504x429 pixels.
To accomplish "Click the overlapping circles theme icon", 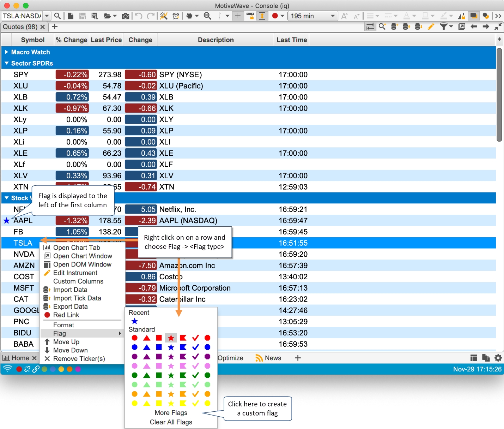I will (x=486, y=16).
